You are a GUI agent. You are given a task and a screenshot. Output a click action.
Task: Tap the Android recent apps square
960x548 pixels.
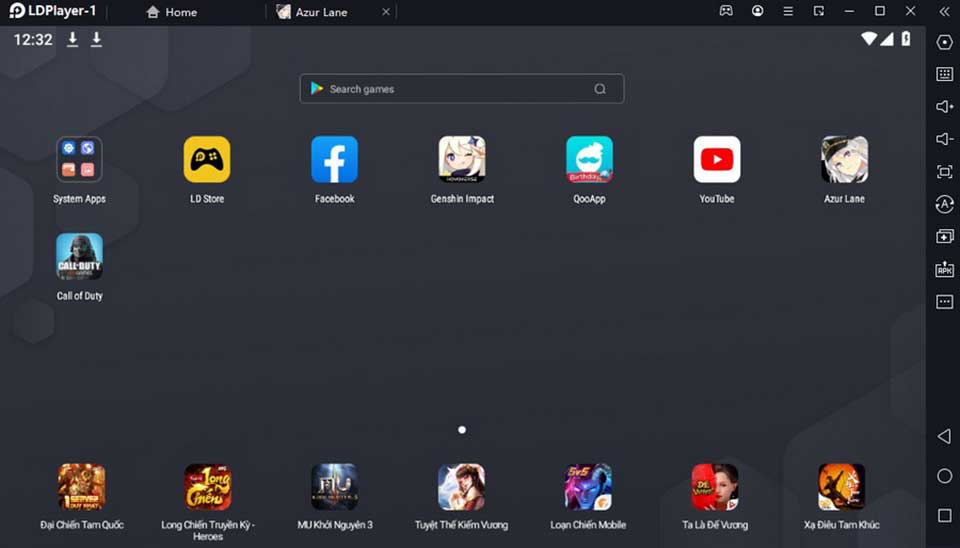tap(945, 516)
